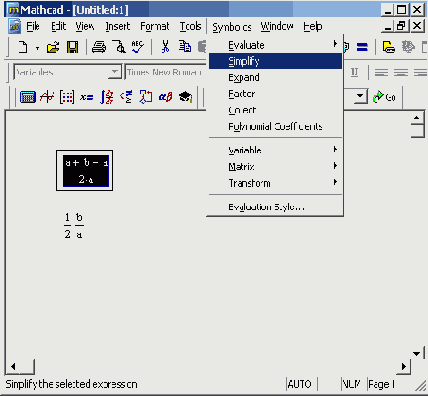Click the Save floppy disk icon
428x396 pixels.
click(x=73, y=47)
